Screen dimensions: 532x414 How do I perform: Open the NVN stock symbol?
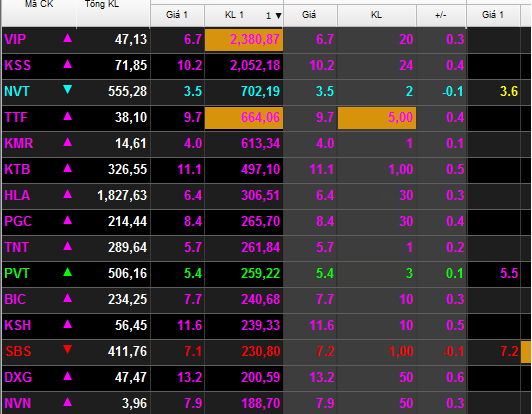tap(18, 403)
